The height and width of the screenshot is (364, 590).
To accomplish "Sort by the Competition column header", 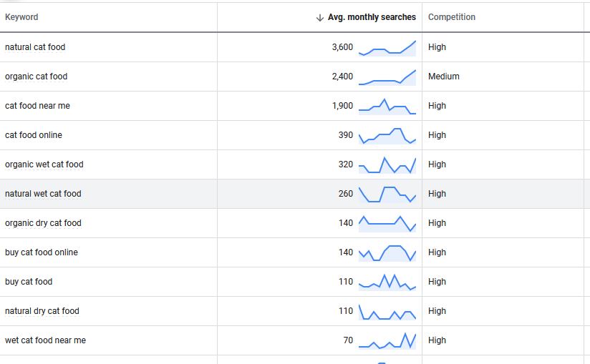I will coord(452,17).
